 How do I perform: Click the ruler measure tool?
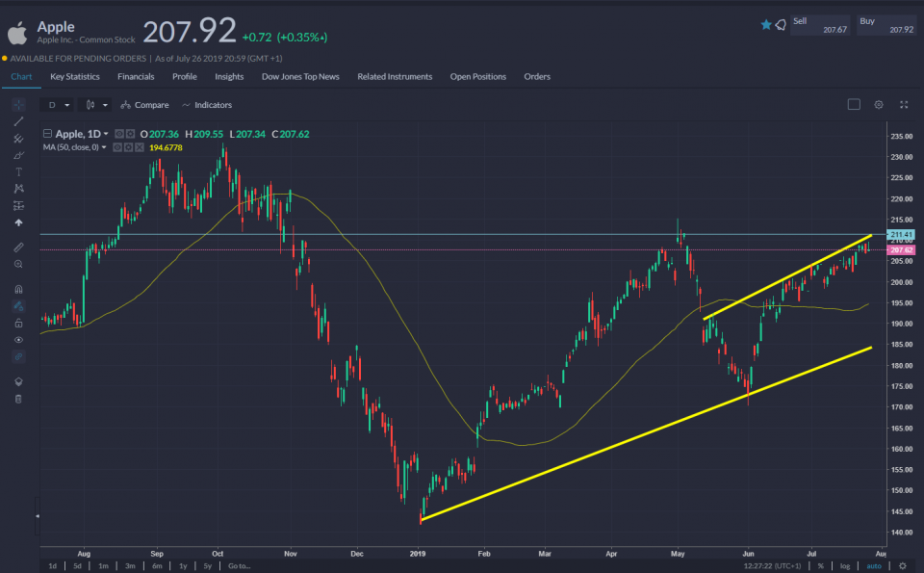click(18, 247)
